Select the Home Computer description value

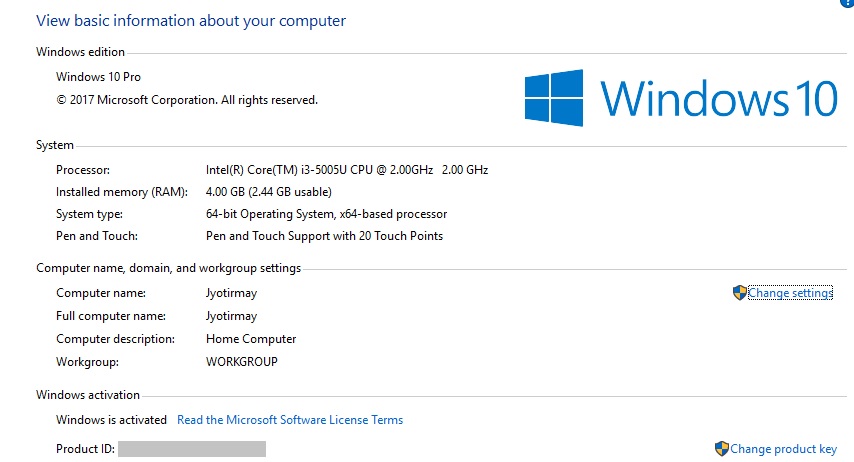251,339
